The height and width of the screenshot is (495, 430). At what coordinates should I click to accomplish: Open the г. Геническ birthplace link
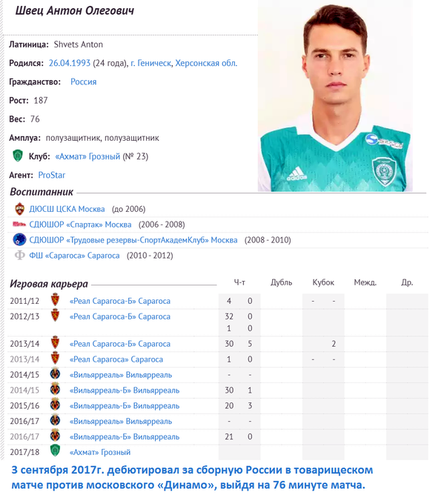(151, 63)
